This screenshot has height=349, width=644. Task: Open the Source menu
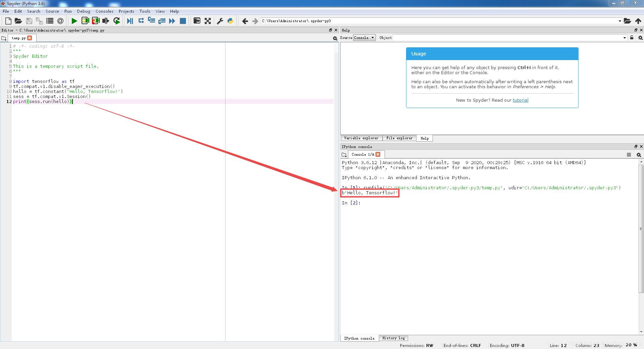[52, 11]
